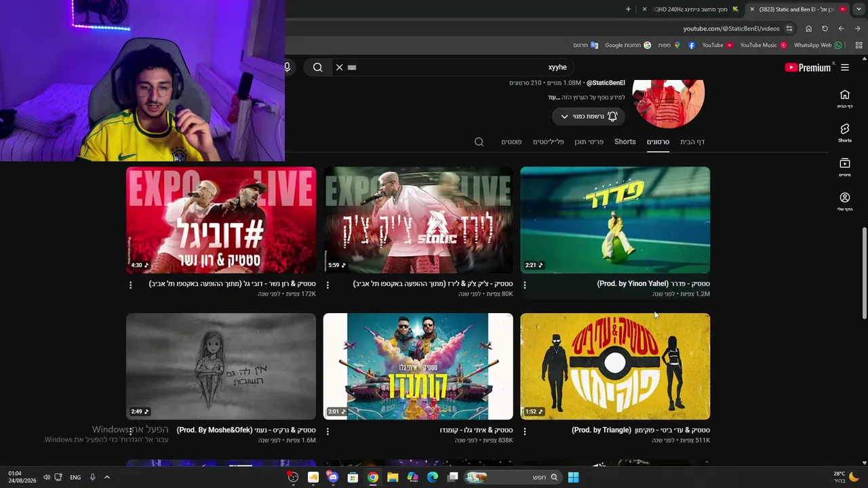Open the YouTube hamburger guide menu

[x=845, y=67]
